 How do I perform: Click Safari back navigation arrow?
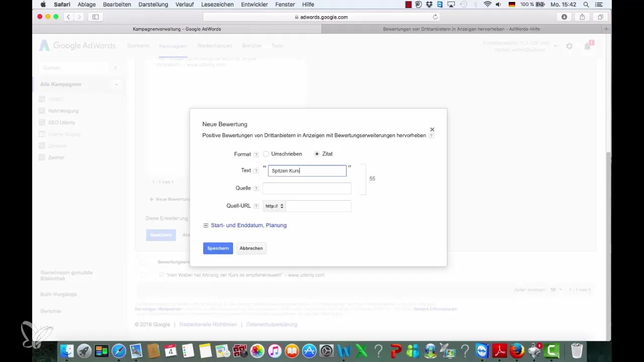[68, 17]
